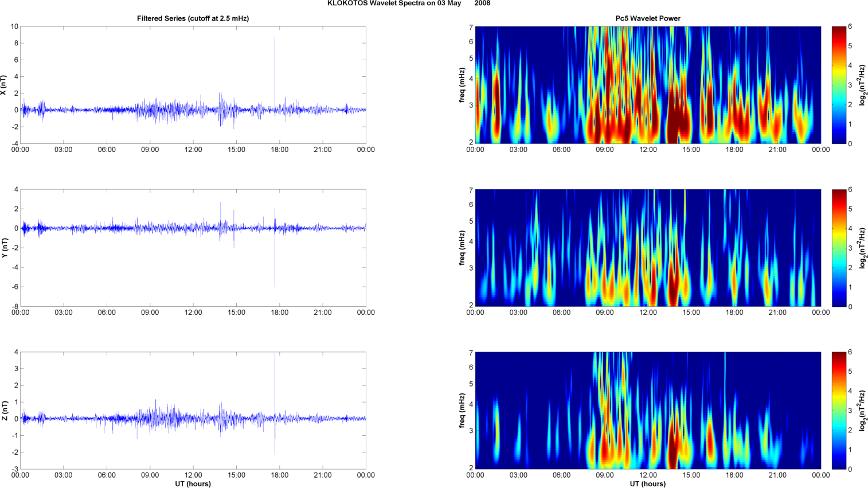Click the 'X (nT)' axis label
The width and height of the screenshot is (868, 488).
click(x=3, y=85)
